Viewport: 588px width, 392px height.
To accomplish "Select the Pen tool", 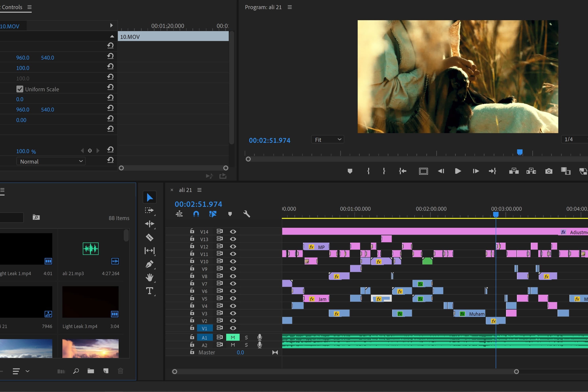I will (150, 264).
